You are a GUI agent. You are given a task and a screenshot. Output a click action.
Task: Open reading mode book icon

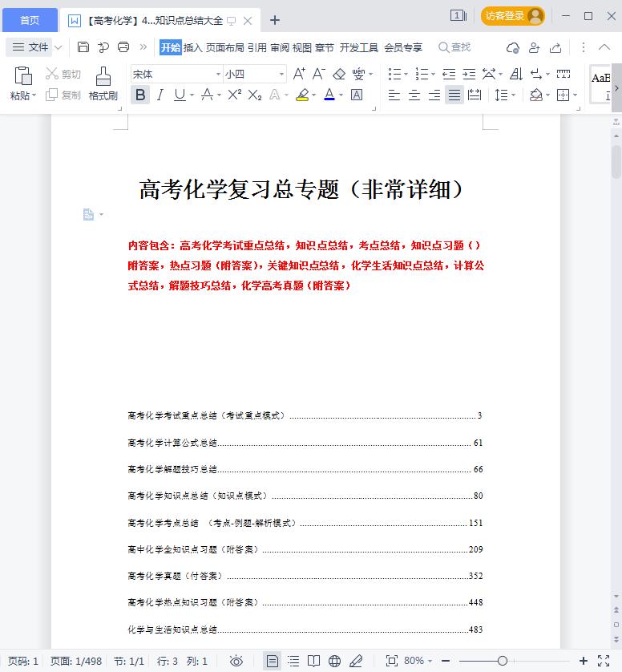[314, 661]
